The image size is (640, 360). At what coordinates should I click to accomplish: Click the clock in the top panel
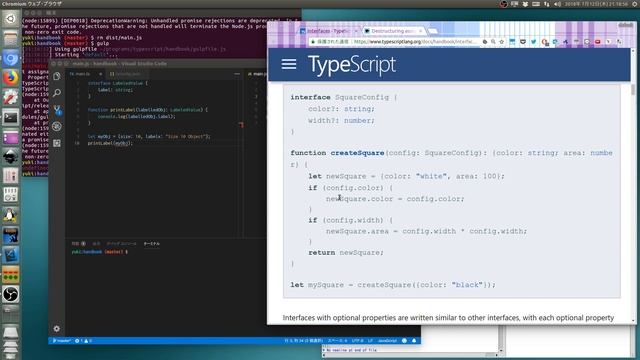(596, 4)
